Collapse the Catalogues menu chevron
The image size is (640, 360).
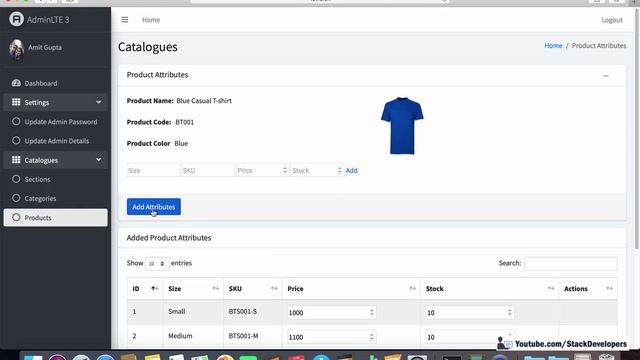(x=98, y=160)
